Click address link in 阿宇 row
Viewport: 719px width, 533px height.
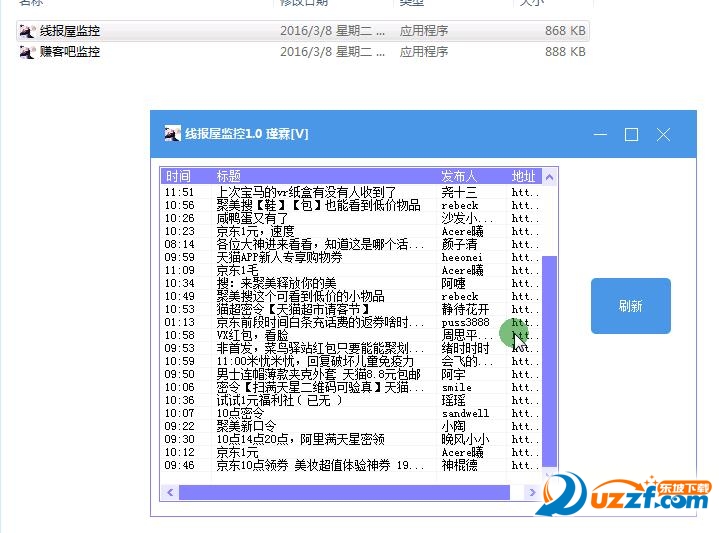click(x=525, y=375)
